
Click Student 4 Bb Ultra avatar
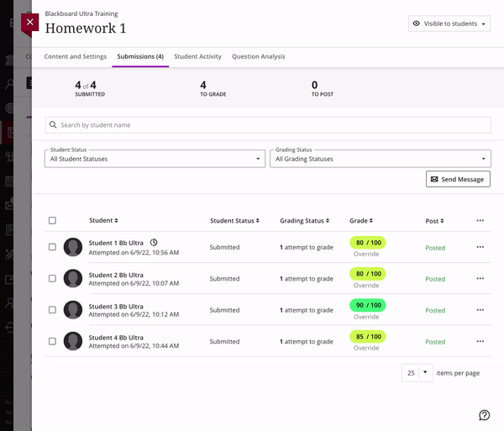73,341
